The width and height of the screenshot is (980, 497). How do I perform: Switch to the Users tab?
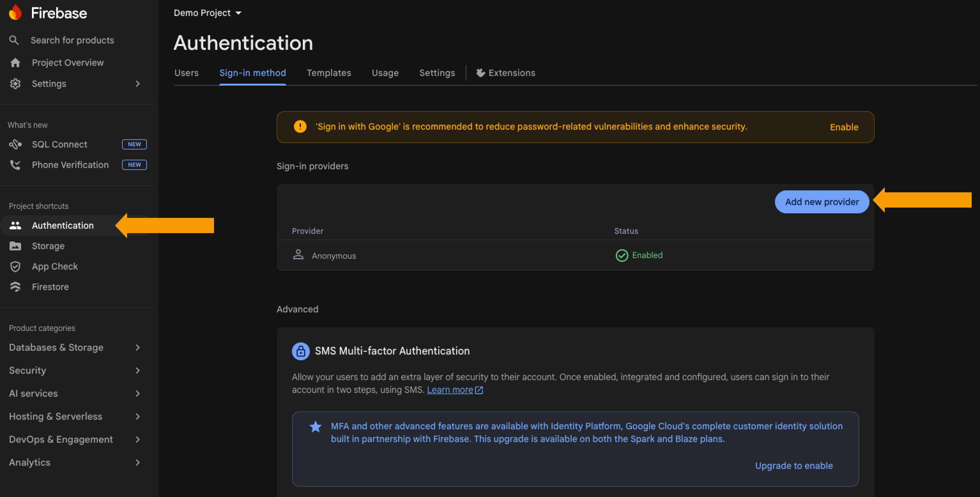(x=187, y=73)
